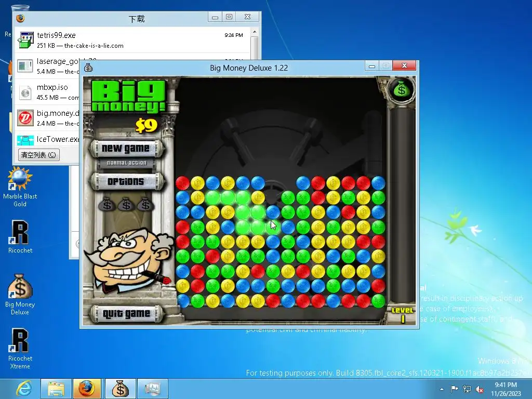Viewport: 532px width, 399px height.
Task: Select tetris99.exe in the downloads window
Action: pyautogui.click(x=131, y=40)
